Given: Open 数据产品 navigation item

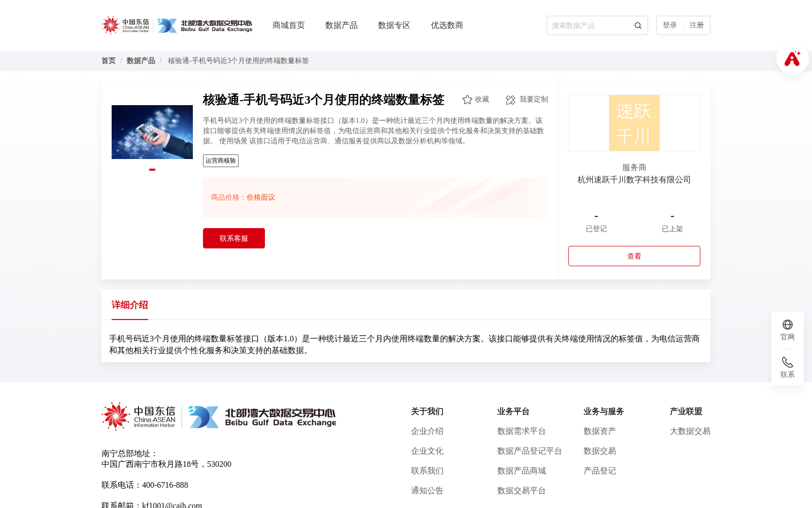Looking at the screenshot, I should 342,25.
